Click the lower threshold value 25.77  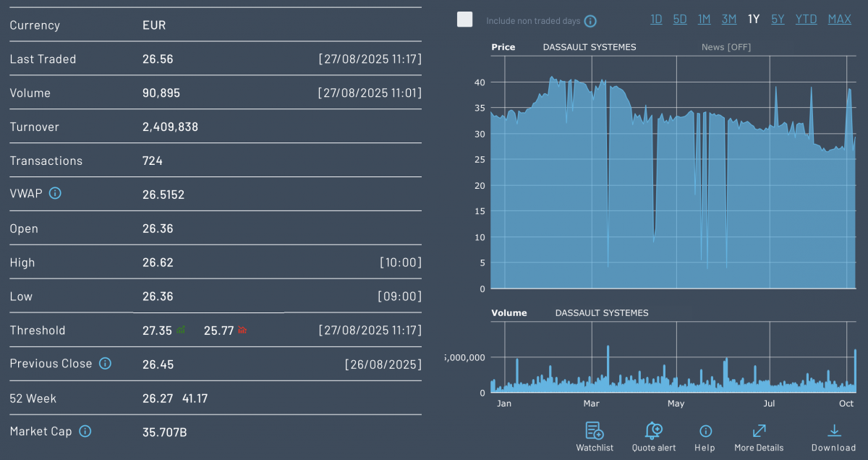tap(219, 331)
